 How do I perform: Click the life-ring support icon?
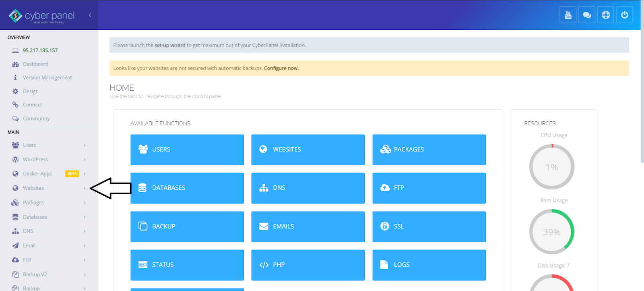click(606, 15)
